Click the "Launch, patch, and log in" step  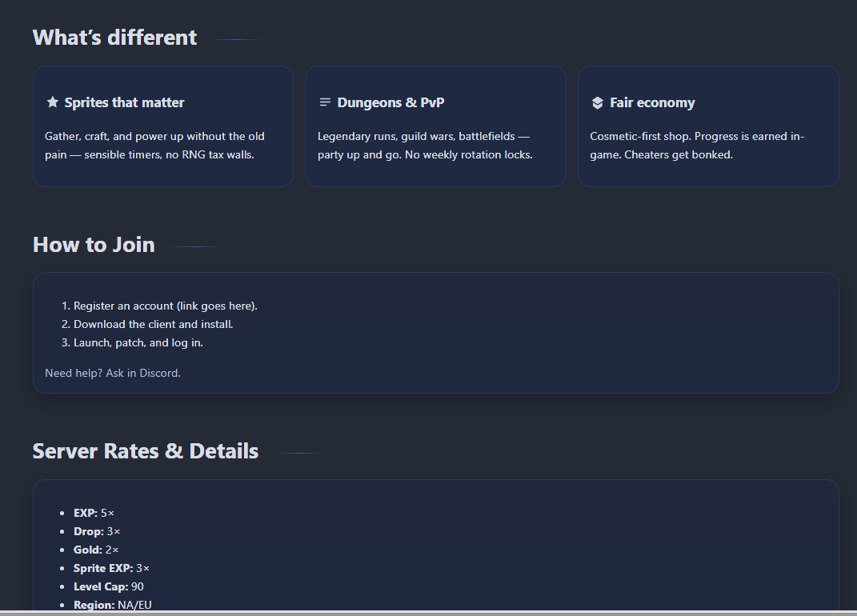point(138,342)
